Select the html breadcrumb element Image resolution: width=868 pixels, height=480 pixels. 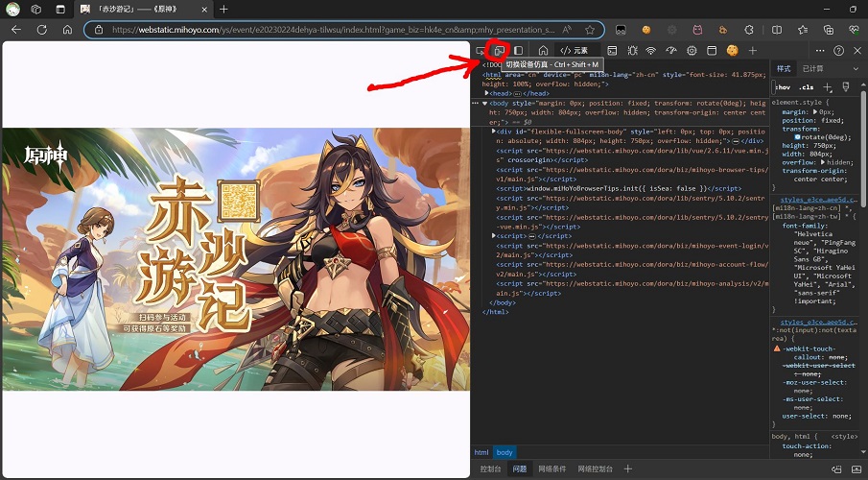pyautogui.click(x=481, y=451)
